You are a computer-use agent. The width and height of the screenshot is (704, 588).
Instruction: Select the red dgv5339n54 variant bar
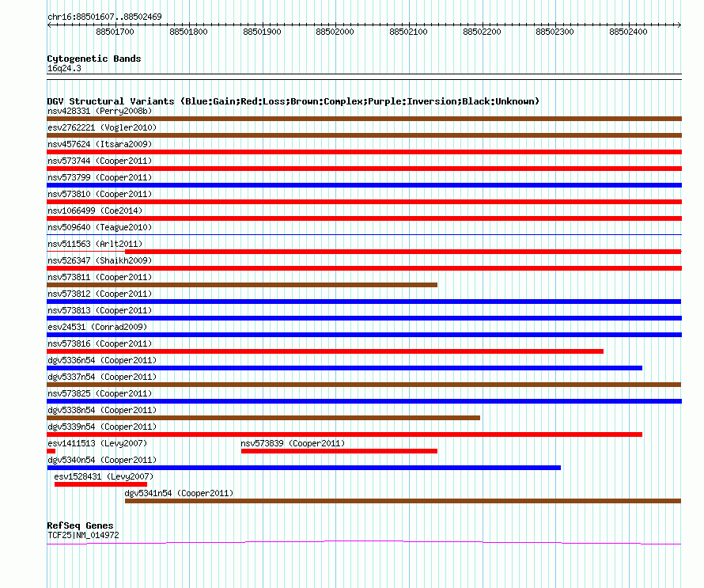click(344, 434)
